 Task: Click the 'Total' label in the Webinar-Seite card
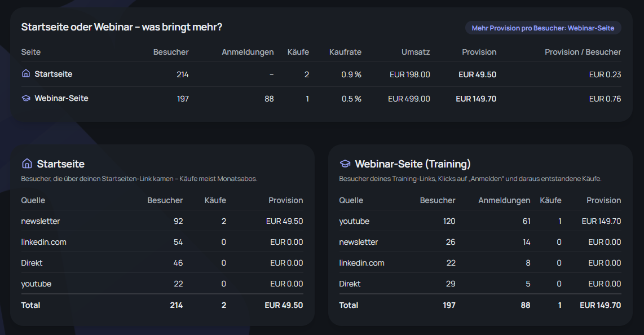[x=349, y=306]
